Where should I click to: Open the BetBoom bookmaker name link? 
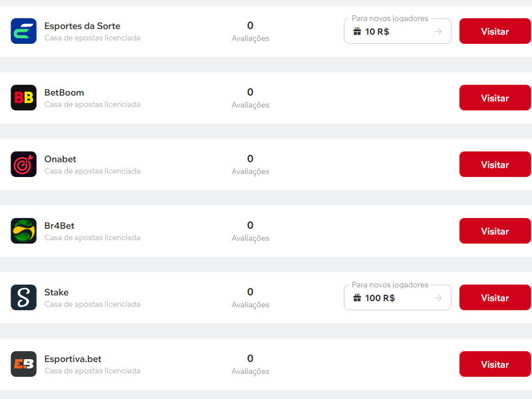[x=64, y=92]
